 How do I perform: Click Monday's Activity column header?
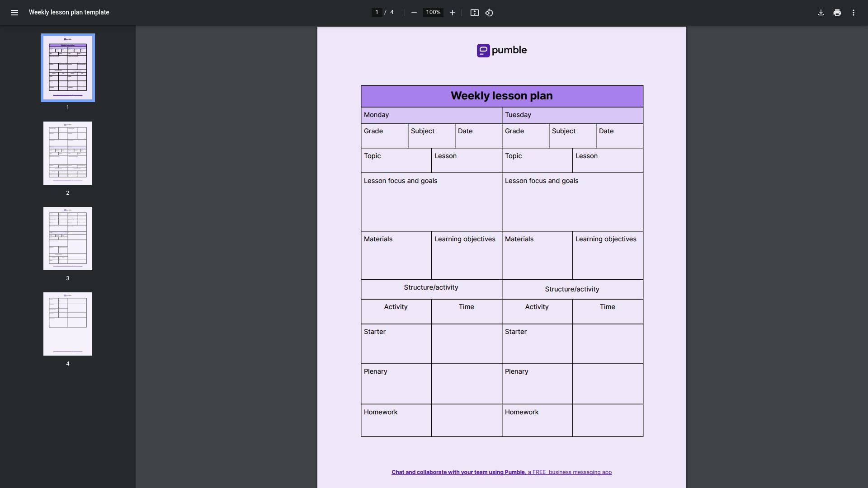(396, 311)
